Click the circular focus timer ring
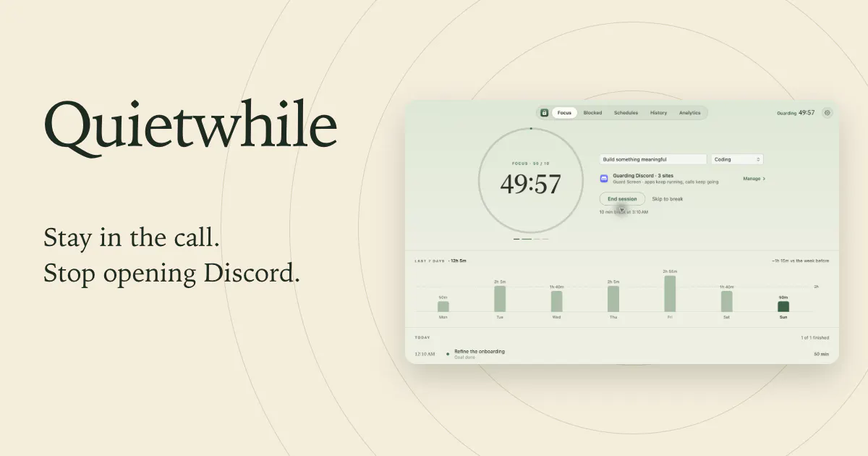Viewport: 868px width, 456px height. pyautogui.click(x=531, y=181)
